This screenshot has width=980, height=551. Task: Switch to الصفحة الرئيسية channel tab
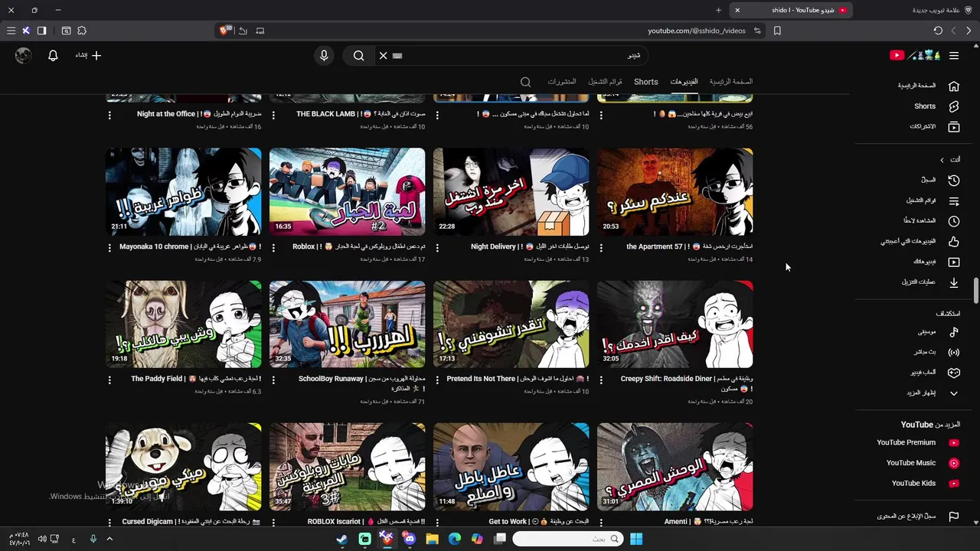(730, 82)
